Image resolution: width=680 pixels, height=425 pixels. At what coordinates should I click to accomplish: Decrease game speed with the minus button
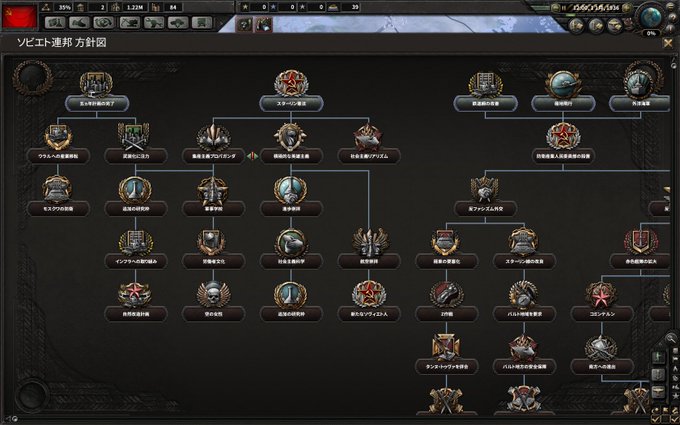click(555, 8)
